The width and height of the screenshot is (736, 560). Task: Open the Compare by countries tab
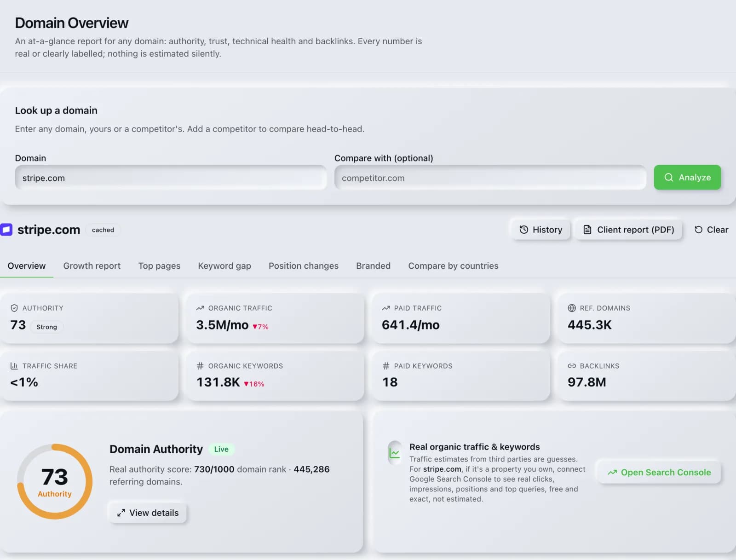[453, 266]
